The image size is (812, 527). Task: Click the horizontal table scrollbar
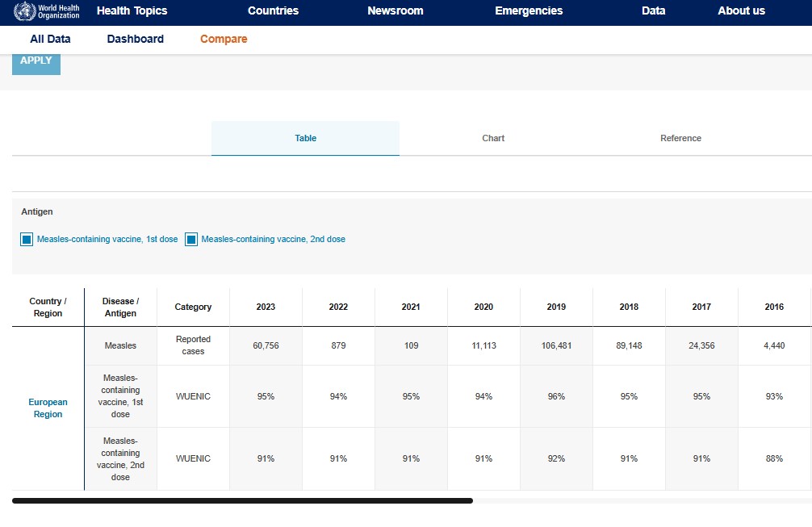[242, 501]
